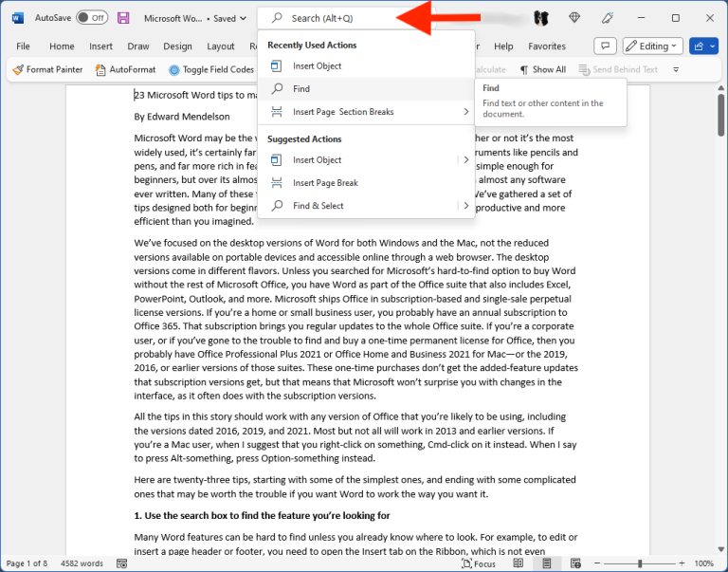
Task: Expand the Insert Page Section Breaks submenu arrow
Action: tap(466, 112)
